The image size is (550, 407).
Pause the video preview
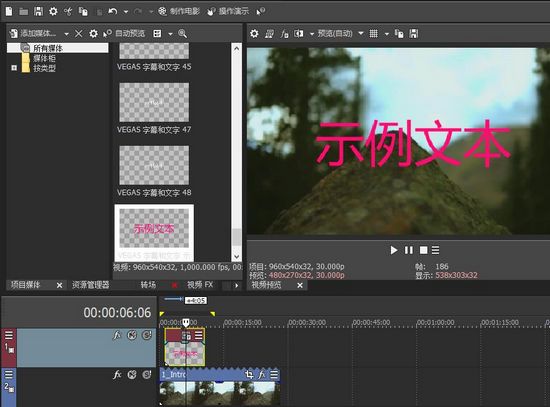click(409, 250)
